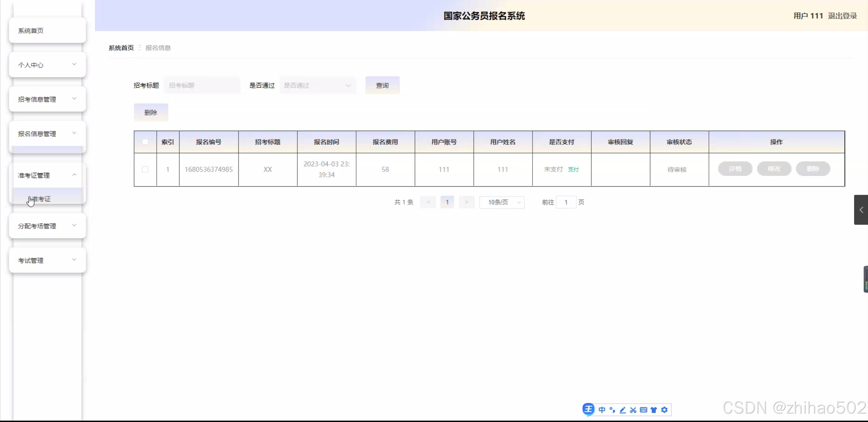Click the 退出登录 logout link
Viewport: 868px width, 422px height.
(x=842, y=16)
